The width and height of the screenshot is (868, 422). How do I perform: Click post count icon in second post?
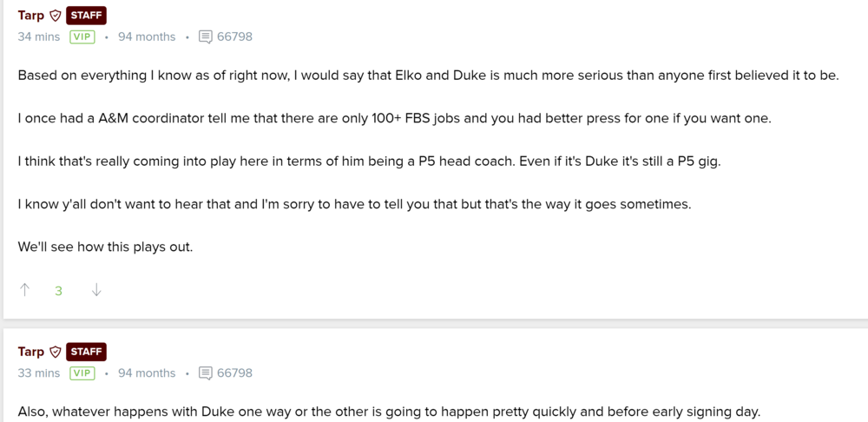click(x=205, y=373)
